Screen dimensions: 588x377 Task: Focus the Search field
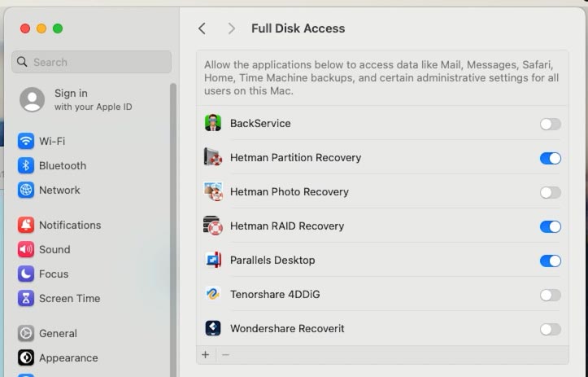tap(92, 62)
